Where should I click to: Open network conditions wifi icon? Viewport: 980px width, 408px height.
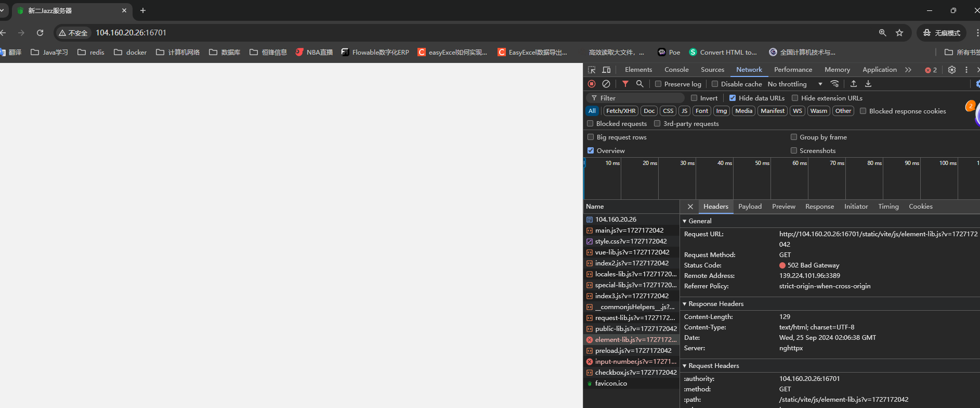[834, 84]
